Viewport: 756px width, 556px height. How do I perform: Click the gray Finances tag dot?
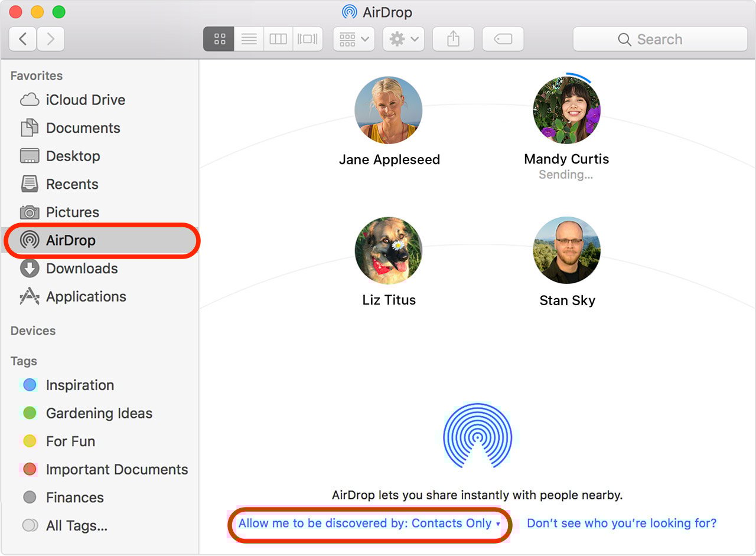(30, 498)
